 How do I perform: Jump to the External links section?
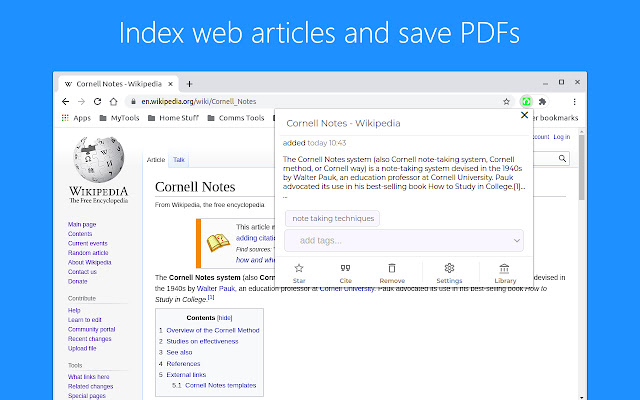186,375
